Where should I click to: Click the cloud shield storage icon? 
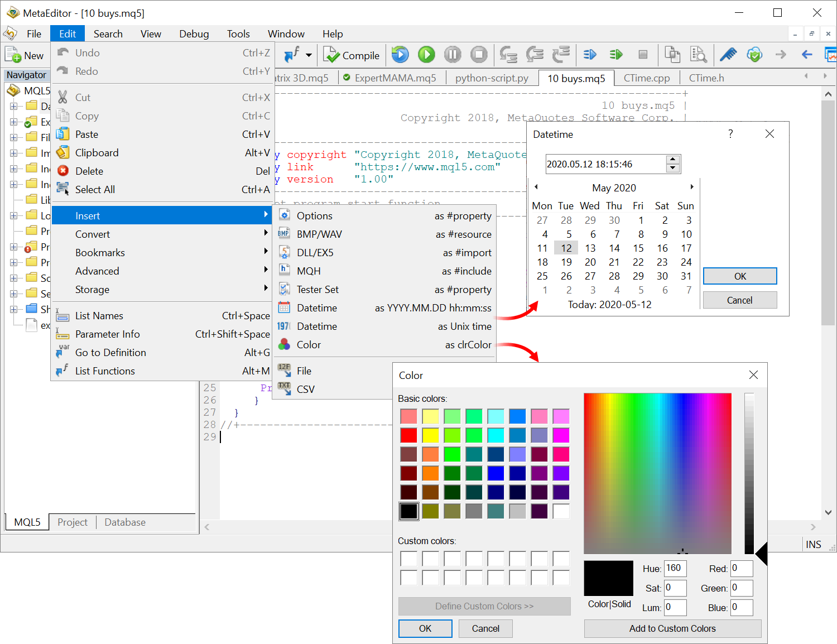[754, 55]
